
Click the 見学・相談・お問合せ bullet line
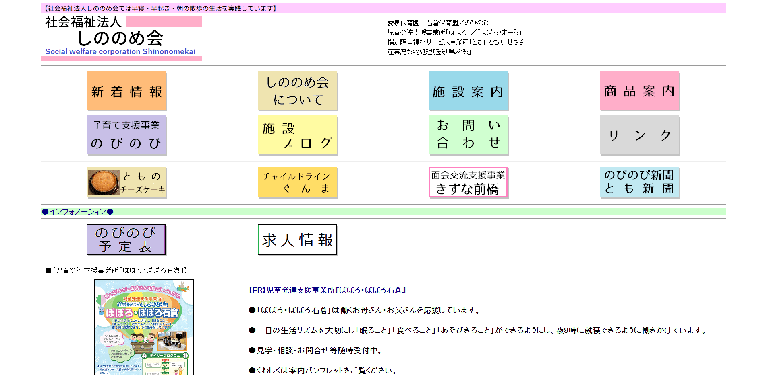pyautogui.click(x=315, y=350)
